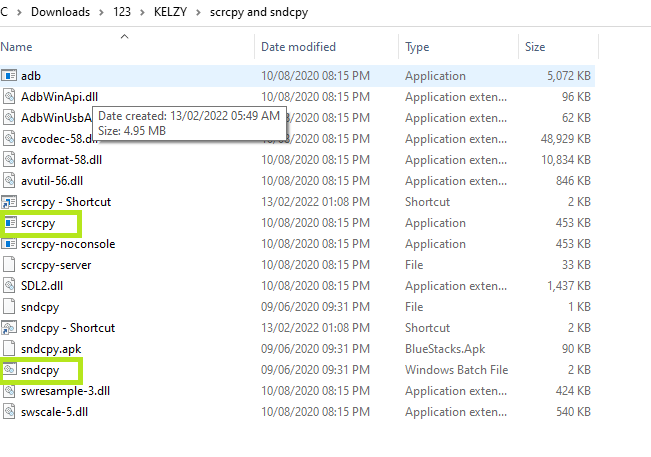Click the 'BlueStacks.Apk' type cell

(x=445, y=349)
